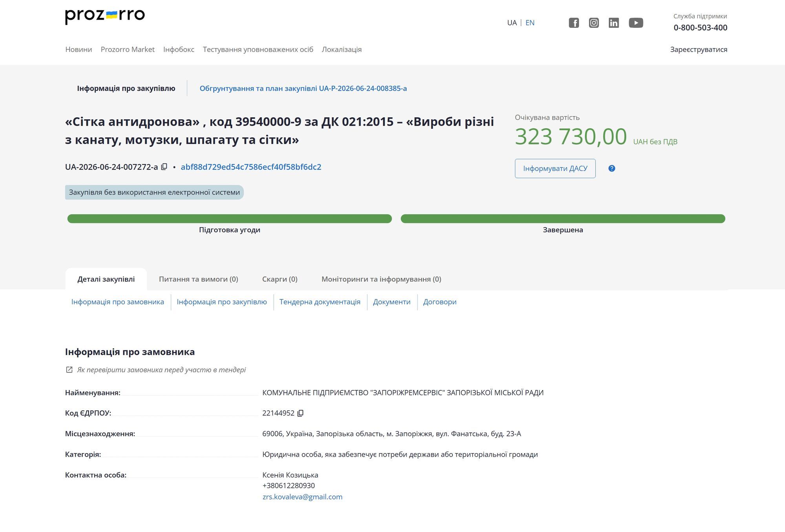This screenshot has height=532, width=785.
Task: Open Моніторинги та інформування (0) tab
Action: tap(381, 279)
